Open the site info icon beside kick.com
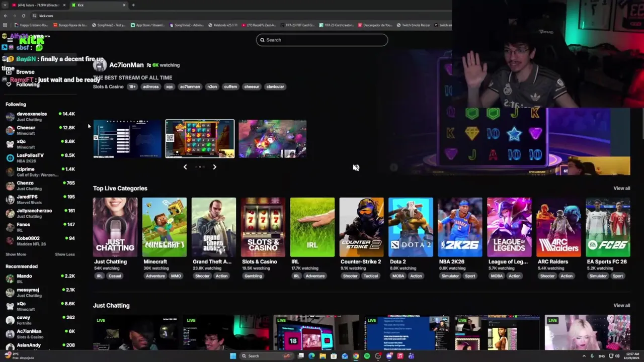This screenshot has height=362, width=644. pos(34,16)
